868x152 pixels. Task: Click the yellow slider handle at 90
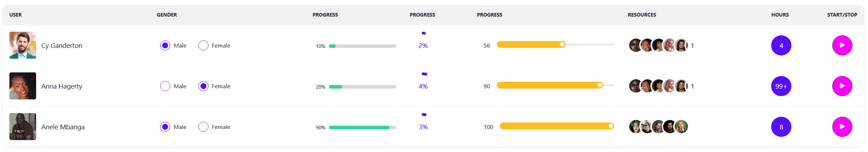[x=600, y=85]
